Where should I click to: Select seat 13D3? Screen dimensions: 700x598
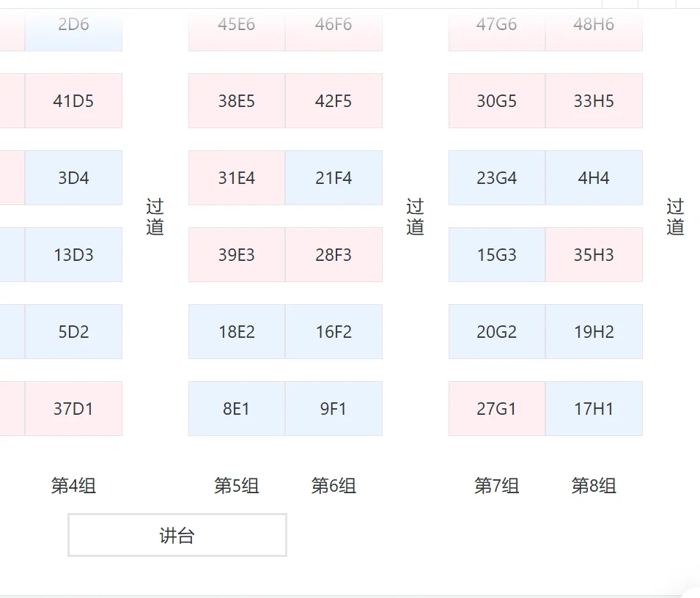(x=73, y=255)
